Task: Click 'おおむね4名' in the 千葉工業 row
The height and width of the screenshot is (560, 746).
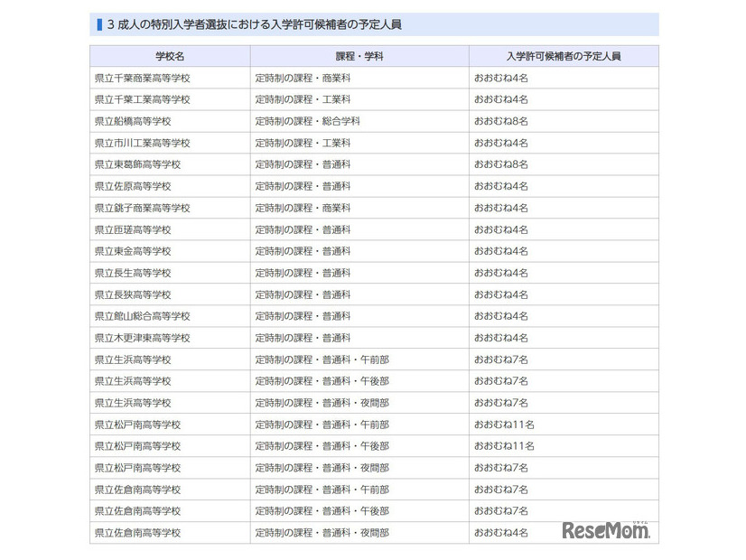Action: [501, 99]
